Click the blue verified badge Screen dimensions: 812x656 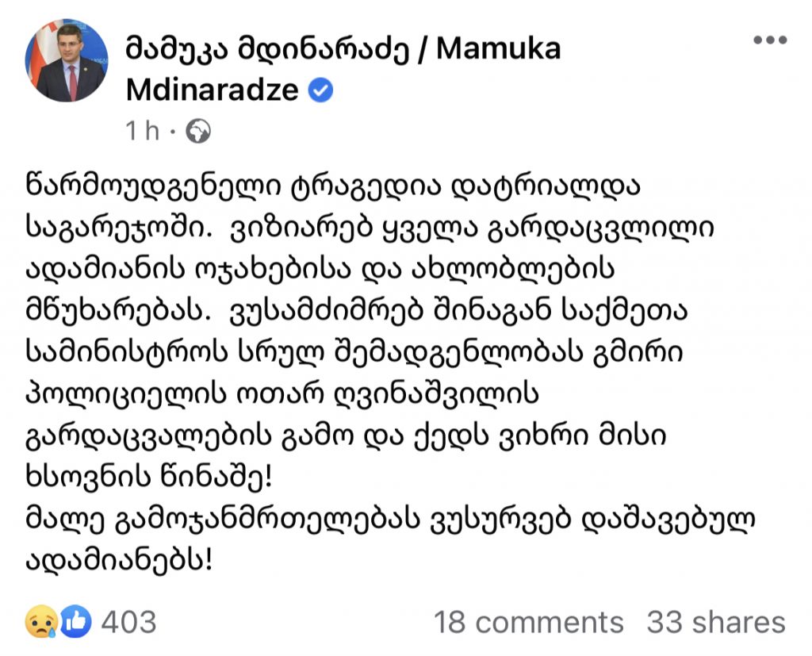pyautogui.click(x=320, y=90)
